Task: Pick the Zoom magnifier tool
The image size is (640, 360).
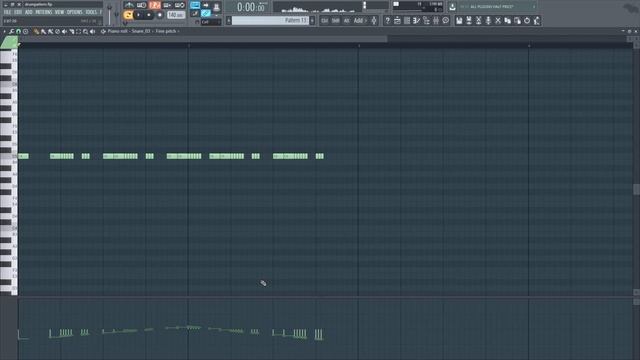Action: click(85, 31)
